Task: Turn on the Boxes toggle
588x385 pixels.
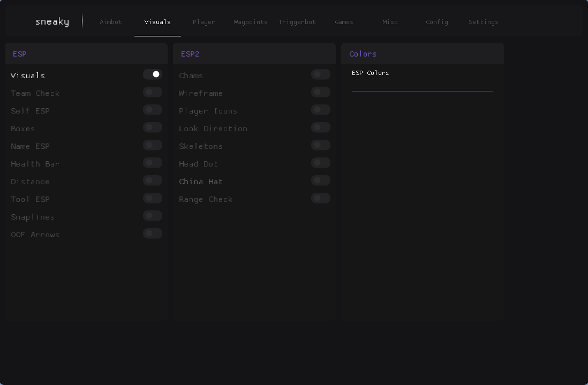Action: 153,127
